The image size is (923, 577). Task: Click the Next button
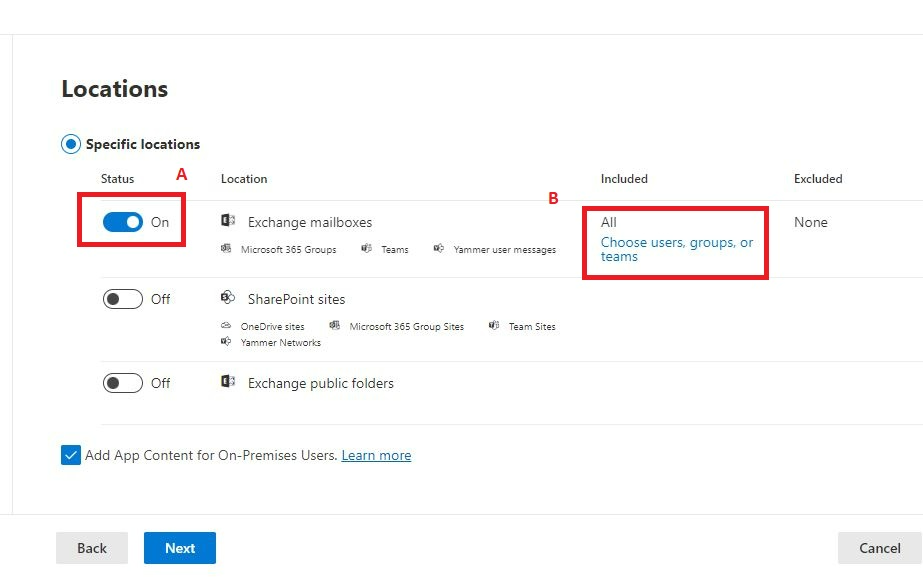point(180,548)
